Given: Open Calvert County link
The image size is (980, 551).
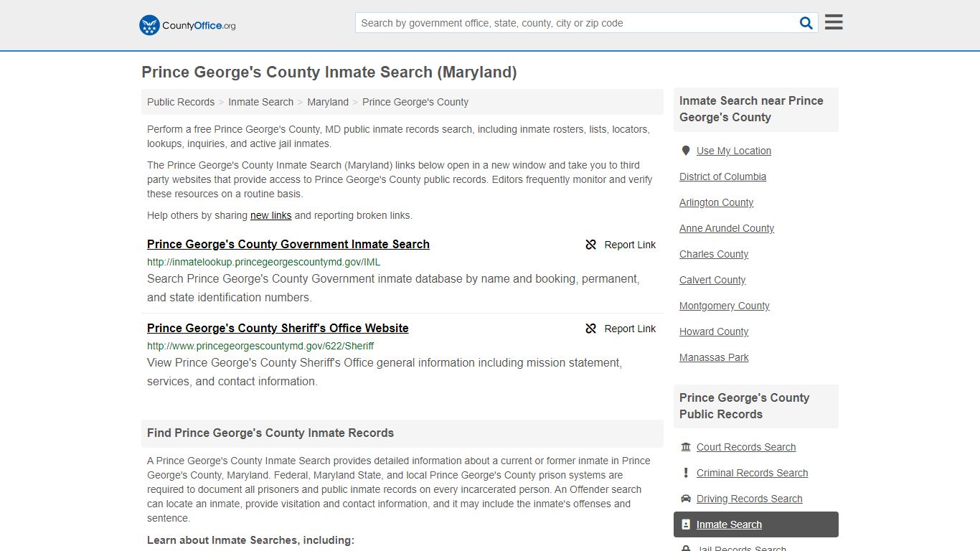Looking at the screenshot, I should [x=712, y=280].
